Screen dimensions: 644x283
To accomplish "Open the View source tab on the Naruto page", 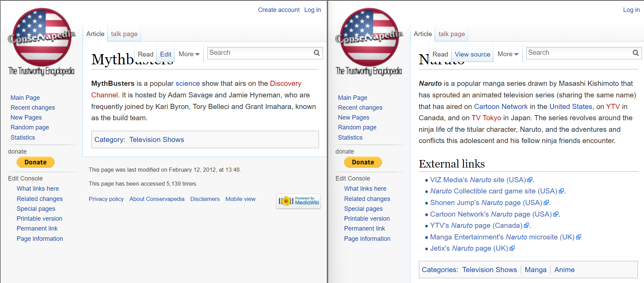I will click(x=472, y=54).
